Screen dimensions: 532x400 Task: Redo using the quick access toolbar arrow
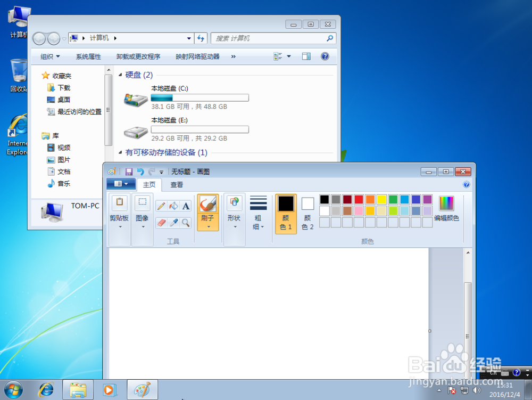click(152, 172)
